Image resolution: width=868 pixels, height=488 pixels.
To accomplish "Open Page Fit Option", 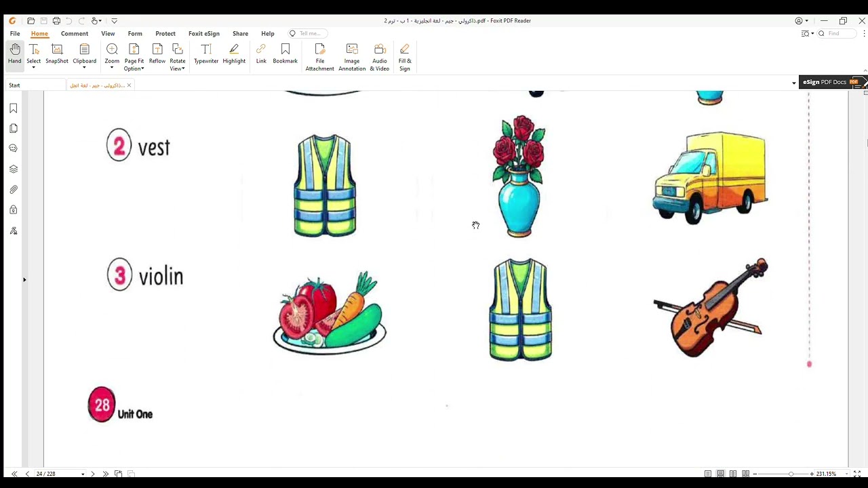I will click(x=134, y=57).
